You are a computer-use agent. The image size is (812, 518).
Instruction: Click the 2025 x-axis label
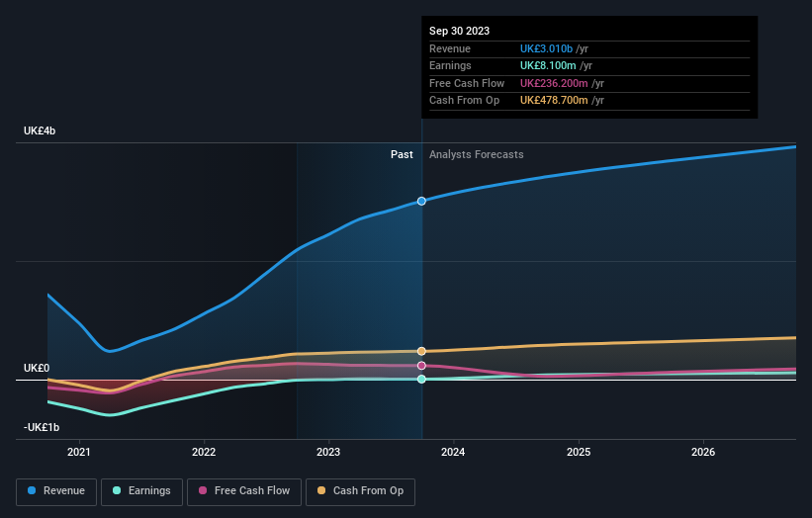pos(579,452)
